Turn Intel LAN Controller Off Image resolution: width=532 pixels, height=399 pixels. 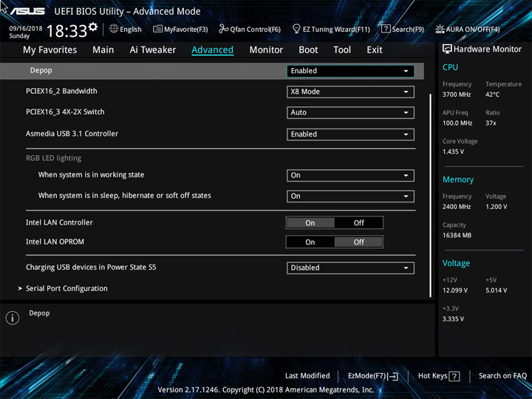pos(358,223)
